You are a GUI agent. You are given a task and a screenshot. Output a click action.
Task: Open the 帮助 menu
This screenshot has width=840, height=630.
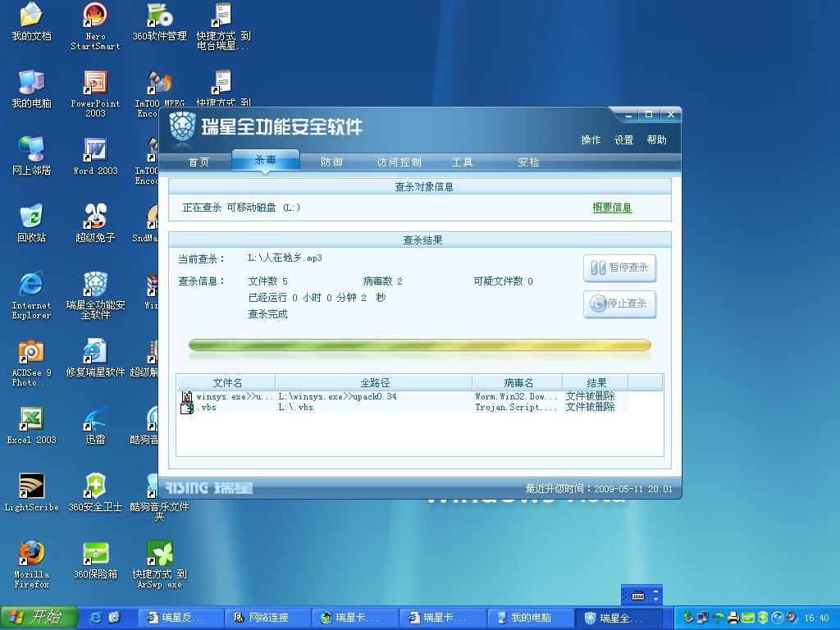pos(657,139)
